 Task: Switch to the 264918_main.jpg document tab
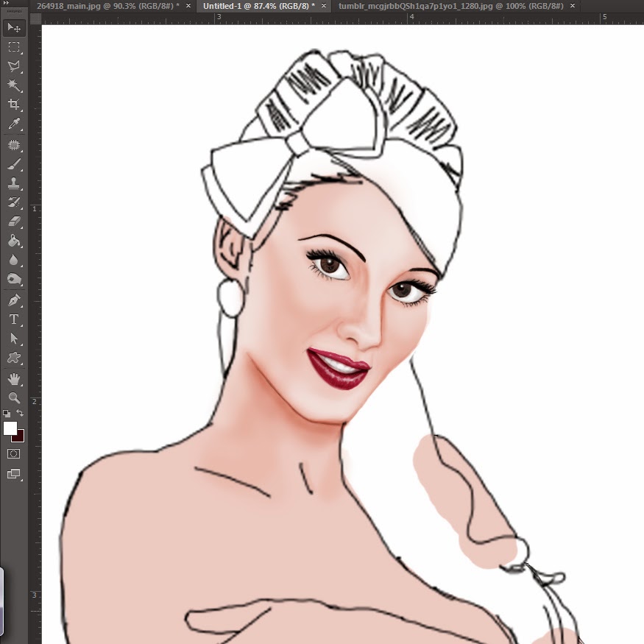pyautogui.click(x=107, y=6)
